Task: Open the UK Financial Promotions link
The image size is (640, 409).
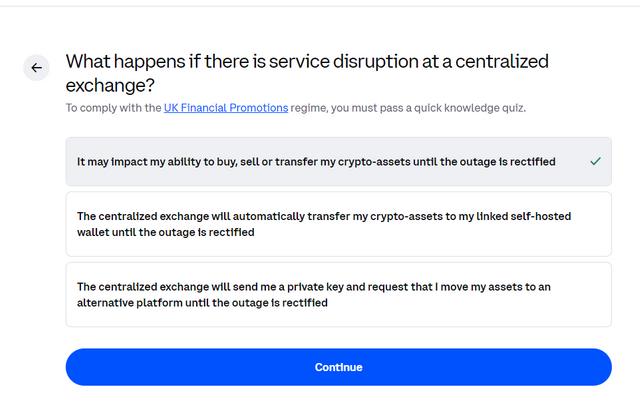Action: (x=226, y=107)
